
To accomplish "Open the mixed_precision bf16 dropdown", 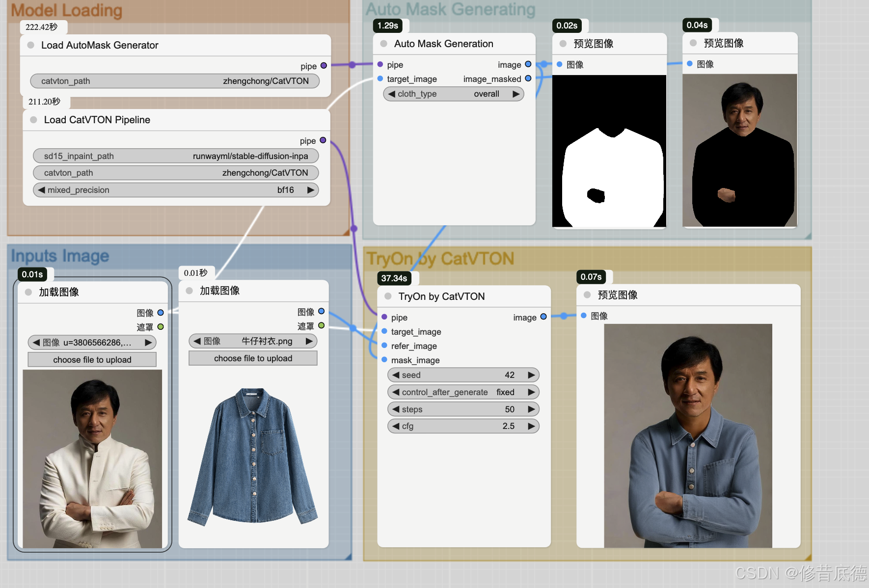I will pos(176,190).
